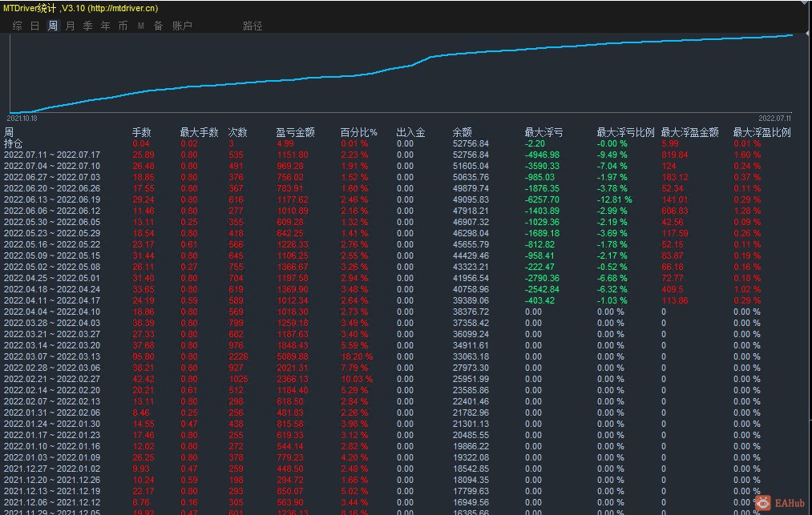Image resolution: width=812 pixels, height=515 pixels.
Task: Select week row 2022.02.14 ~ 2022.02.20
Action: (52, 390)
